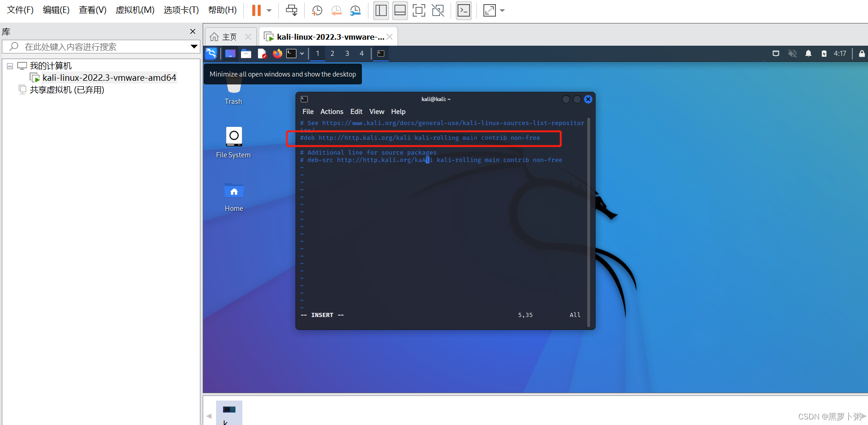
Task: Click the show desktop panel icon
Action: 230,54
